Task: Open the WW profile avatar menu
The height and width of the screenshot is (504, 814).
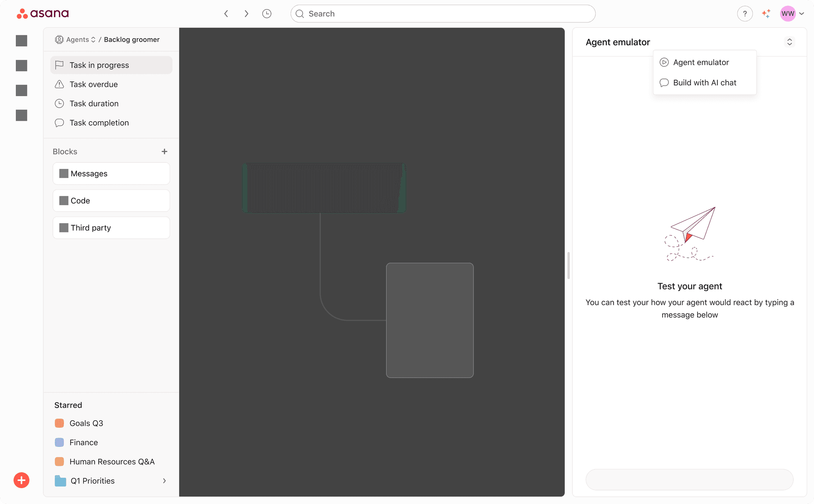Action: click(787, 14)
